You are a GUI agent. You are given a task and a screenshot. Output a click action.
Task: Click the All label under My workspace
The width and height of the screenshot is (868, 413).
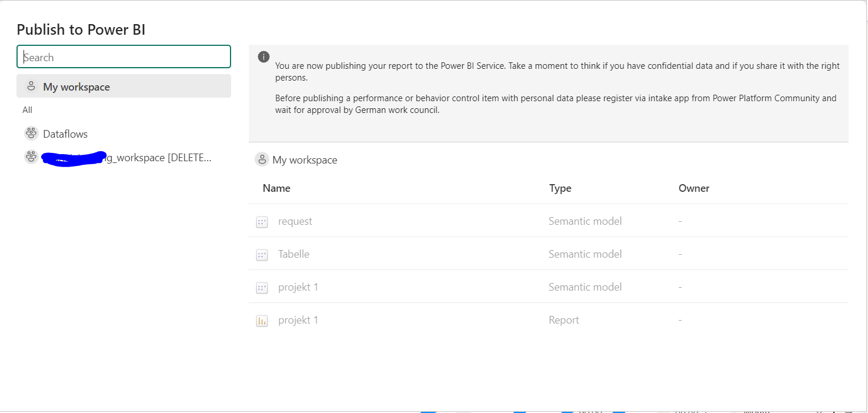click(x=28, y=110)
